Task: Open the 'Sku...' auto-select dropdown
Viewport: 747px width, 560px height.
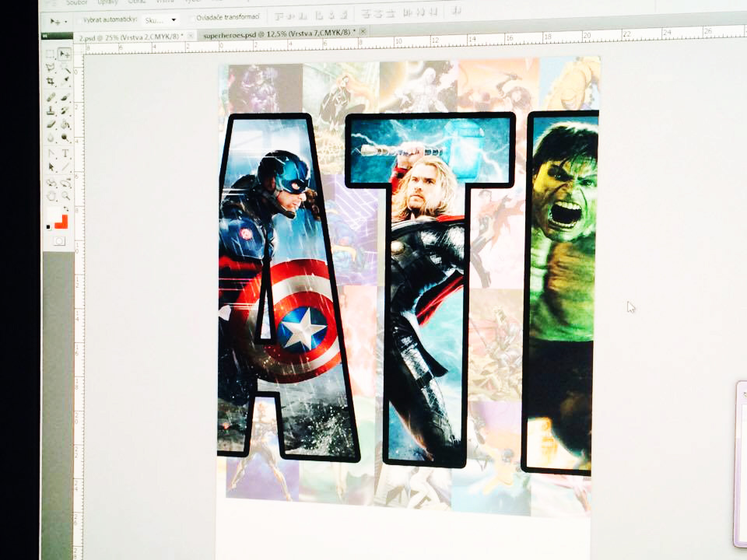Action: click(161, 20)
